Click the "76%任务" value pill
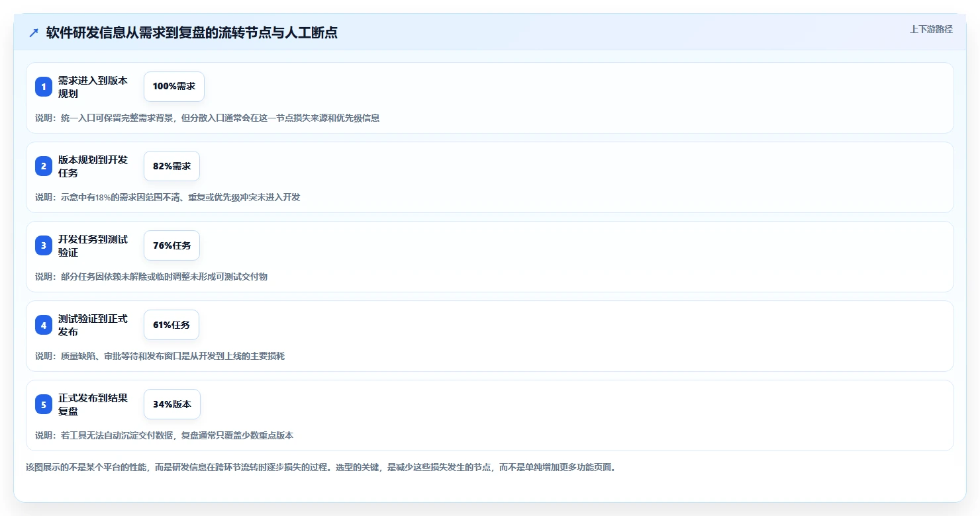The height and width of the screenshot is (516, 980). coord(171,245)
